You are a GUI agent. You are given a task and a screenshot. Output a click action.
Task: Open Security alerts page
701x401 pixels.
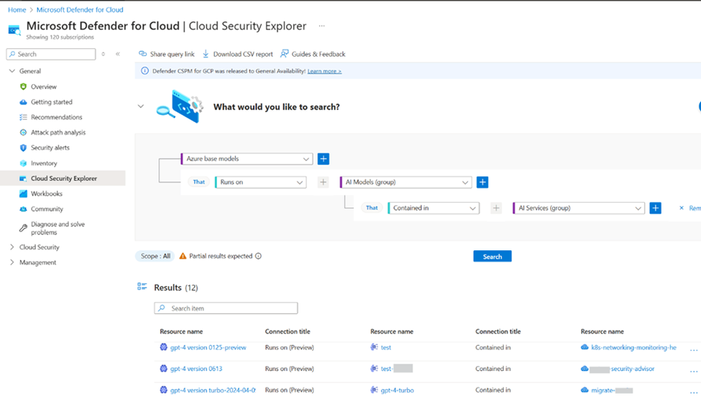point(50,148)
